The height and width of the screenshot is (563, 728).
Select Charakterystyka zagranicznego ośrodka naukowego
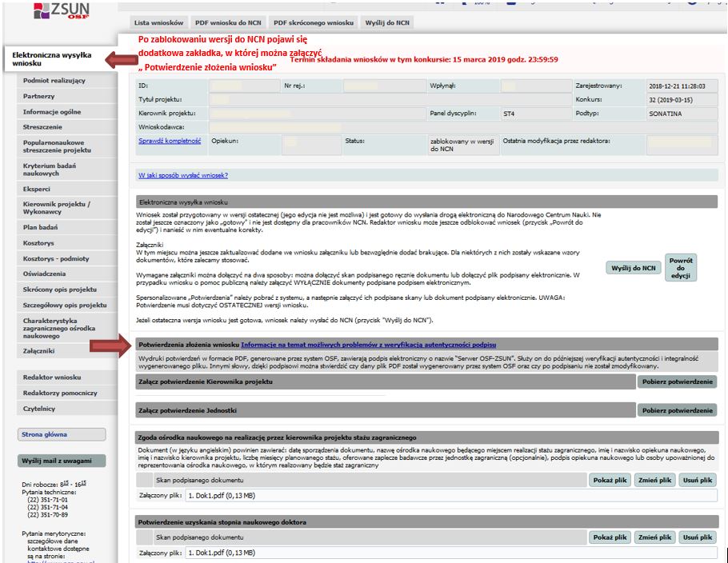(67, 328)
